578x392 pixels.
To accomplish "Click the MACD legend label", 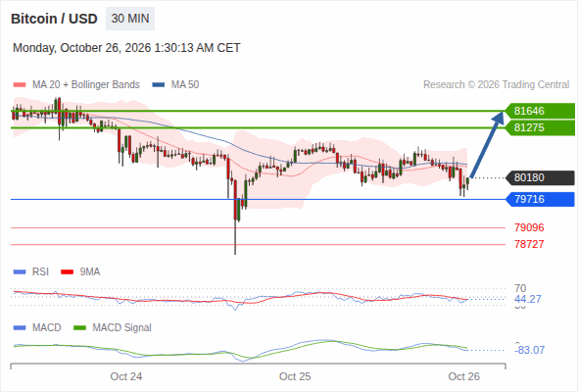I will 46,328.
